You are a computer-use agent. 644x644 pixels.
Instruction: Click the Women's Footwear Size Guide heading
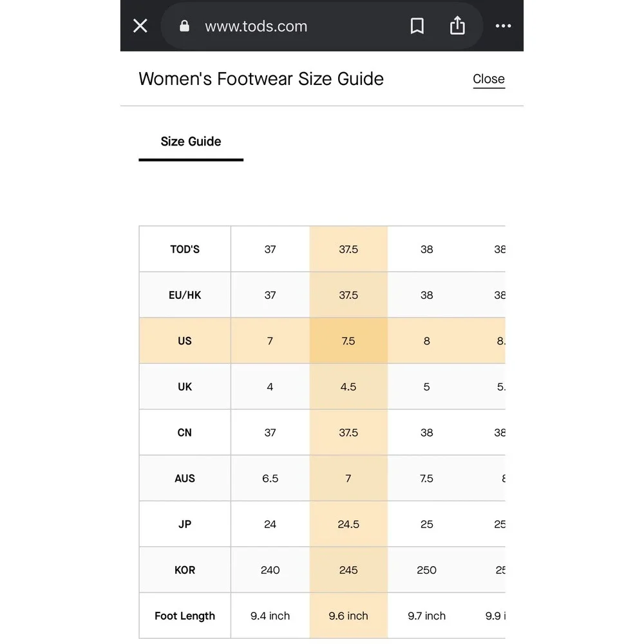point(261,79)
